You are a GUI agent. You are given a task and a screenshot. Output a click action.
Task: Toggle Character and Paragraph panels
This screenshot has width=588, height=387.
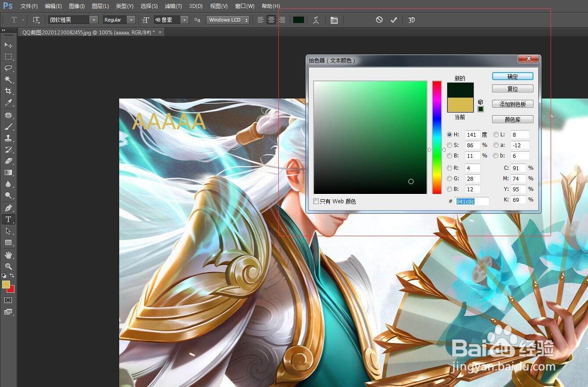tap(334, 20)
